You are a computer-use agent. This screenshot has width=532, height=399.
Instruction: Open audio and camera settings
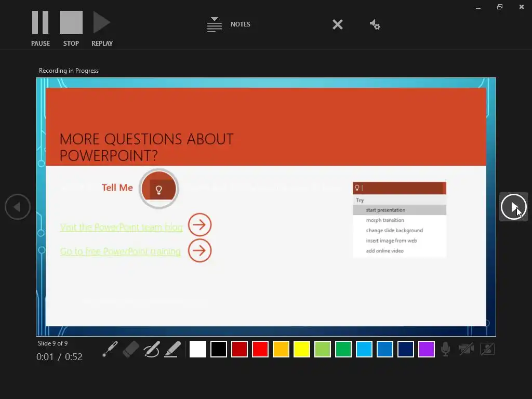(x=375, y=24)
